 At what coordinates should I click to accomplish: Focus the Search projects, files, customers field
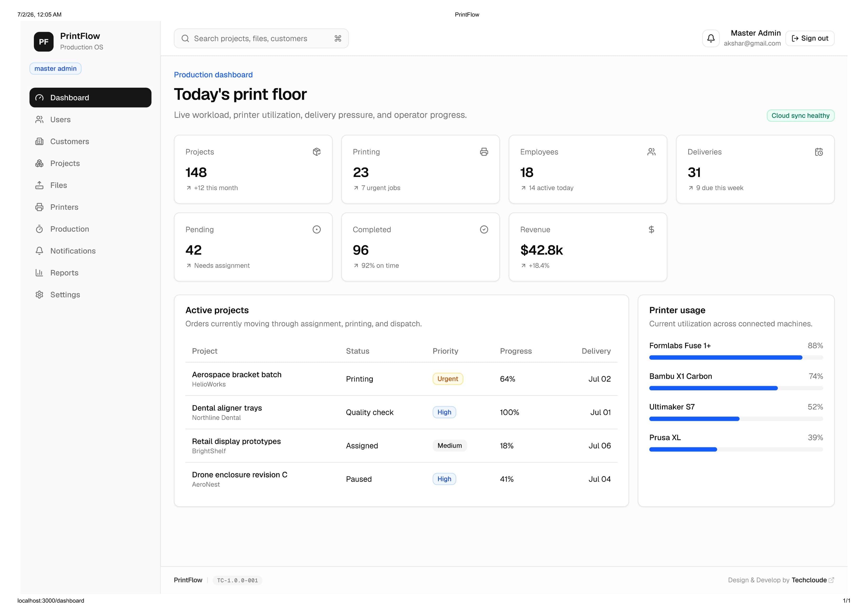click(261, 39)
